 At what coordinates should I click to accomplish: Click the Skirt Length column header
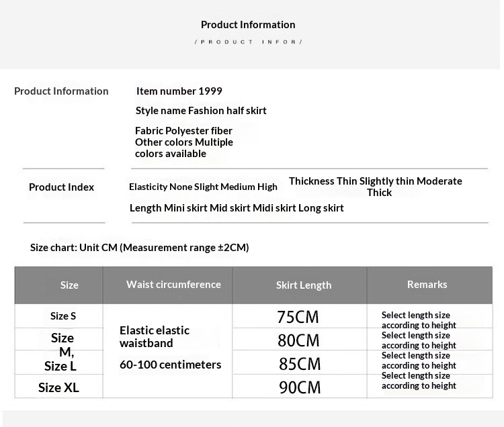point(304,285)
